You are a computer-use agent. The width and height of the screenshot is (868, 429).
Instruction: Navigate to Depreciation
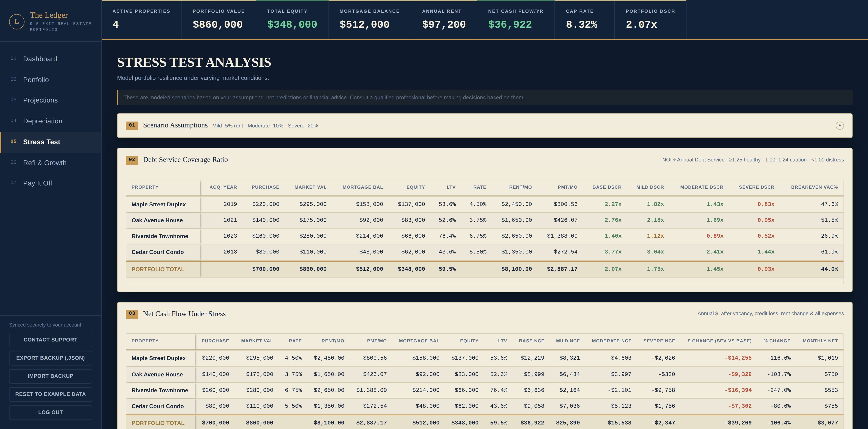[51, 121]
